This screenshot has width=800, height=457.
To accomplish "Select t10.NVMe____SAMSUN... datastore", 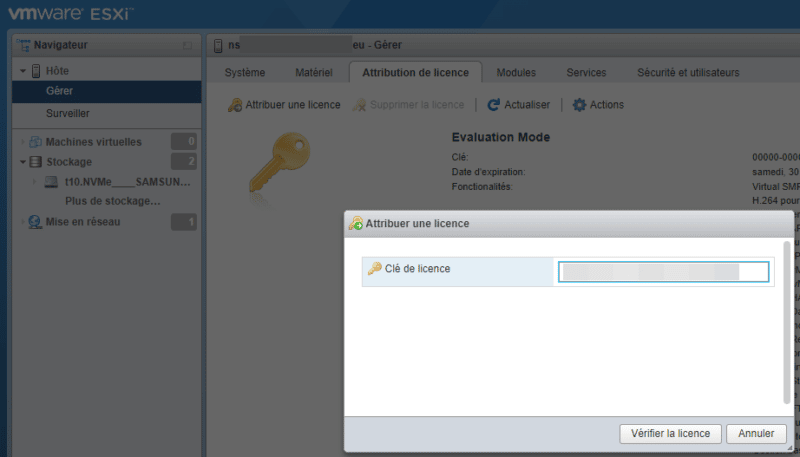I will click(x=128, y=182).
